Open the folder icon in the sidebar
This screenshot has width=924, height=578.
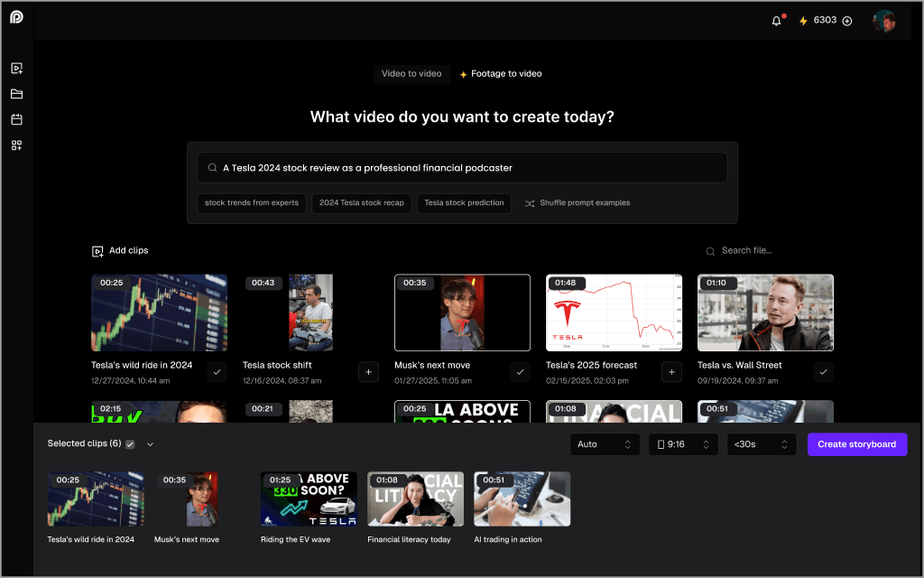16,94
